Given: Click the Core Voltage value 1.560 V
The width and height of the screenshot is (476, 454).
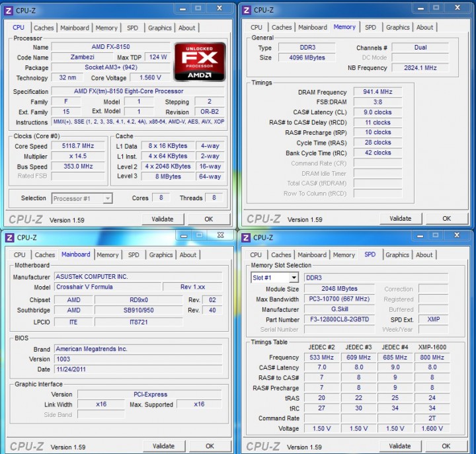Looking at the screenshot, I should click(x=150, y=78).
